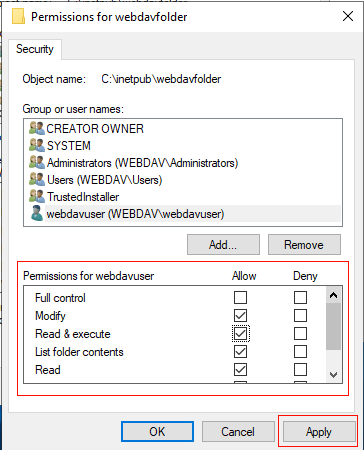Select the Administrators group icon
Viewport: 364px width, 450px height.
[37, 162]
